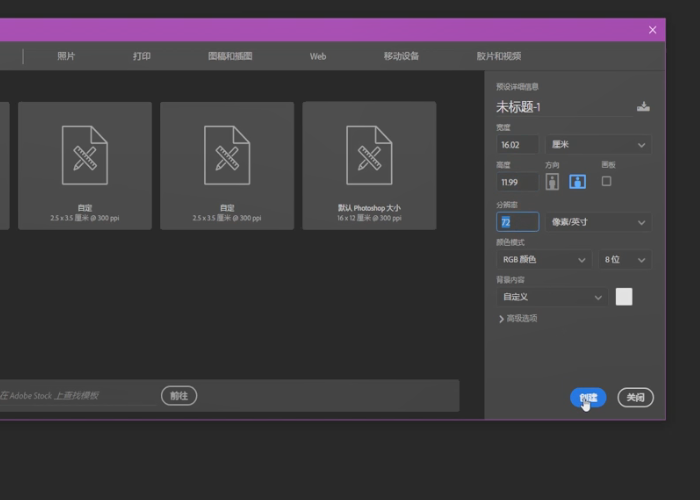Open the background color swatch
The height and width of the screenshot is (500, 700).
pyautogui.click(x=624, y=296)
